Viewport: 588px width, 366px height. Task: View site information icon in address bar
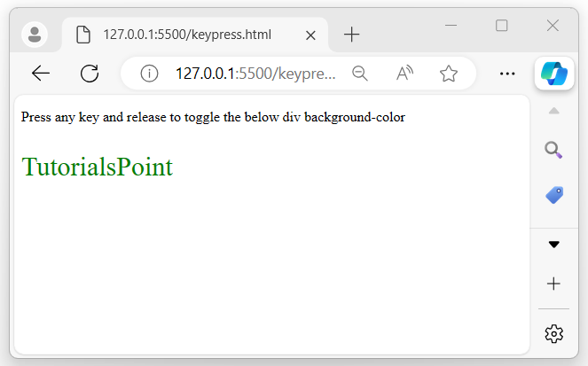point(149,73)
